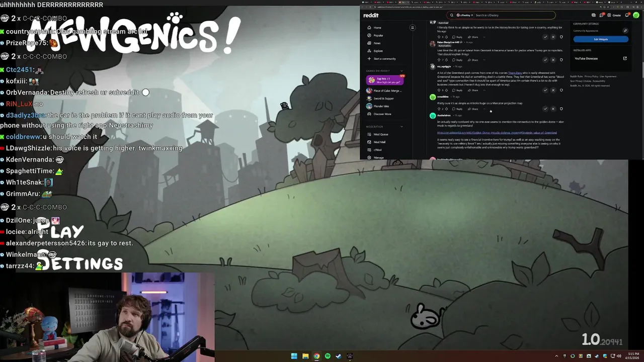
Task: Approve the Denmark island comment with checkmark
Action: [x=545, y=60]
